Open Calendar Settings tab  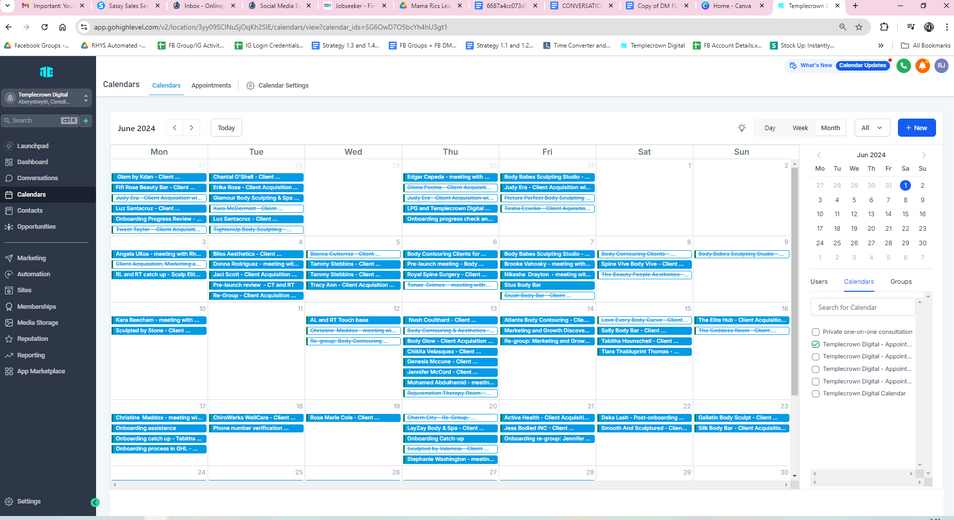[277, 86]
